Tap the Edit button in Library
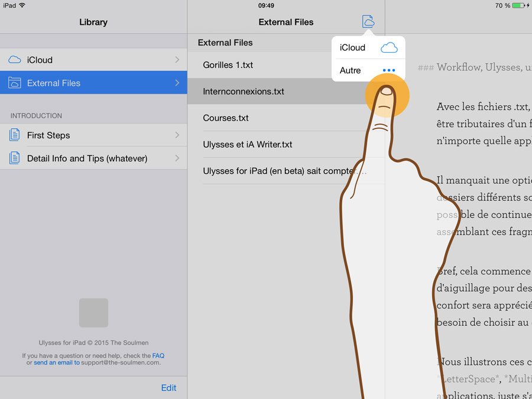 click(x=168, y=388)
